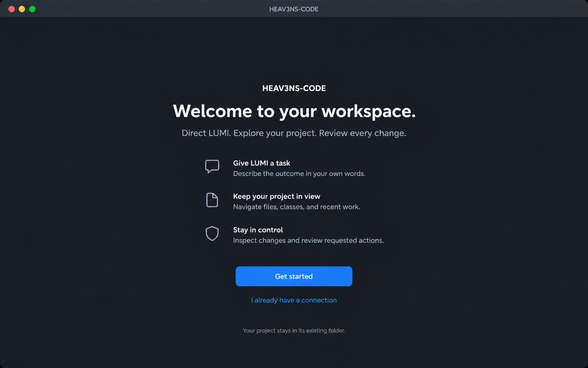This screenshot has width=588, height=368.
Task: Click the Describe the outcome description text
Action: 299,174
